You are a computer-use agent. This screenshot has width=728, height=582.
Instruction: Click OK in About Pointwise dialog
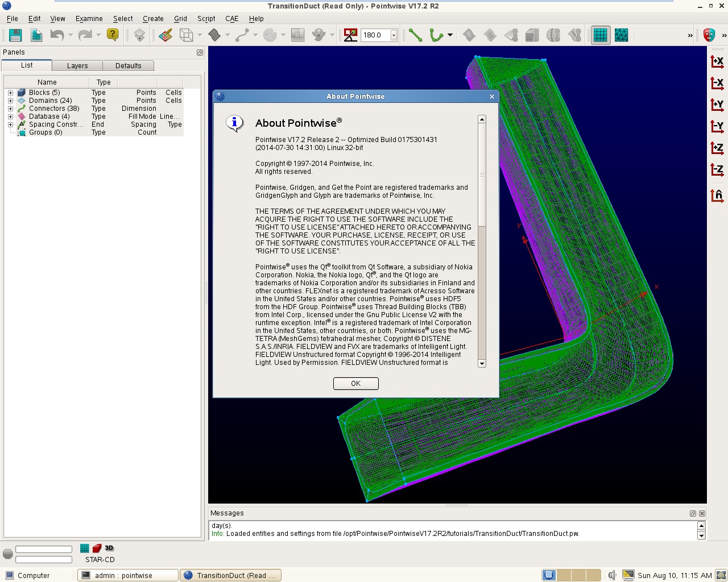[356, 384]
